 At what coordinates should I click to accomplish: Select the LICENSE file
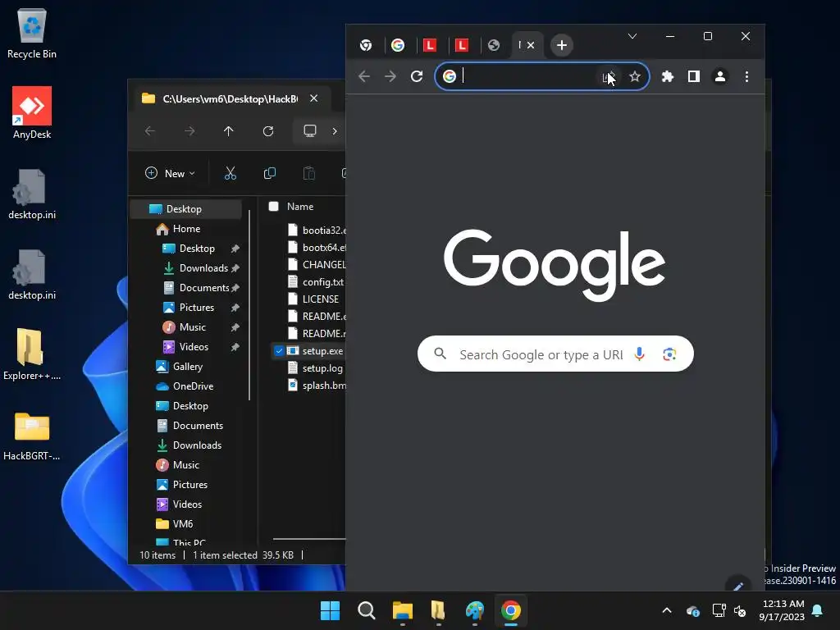point(321,299)
